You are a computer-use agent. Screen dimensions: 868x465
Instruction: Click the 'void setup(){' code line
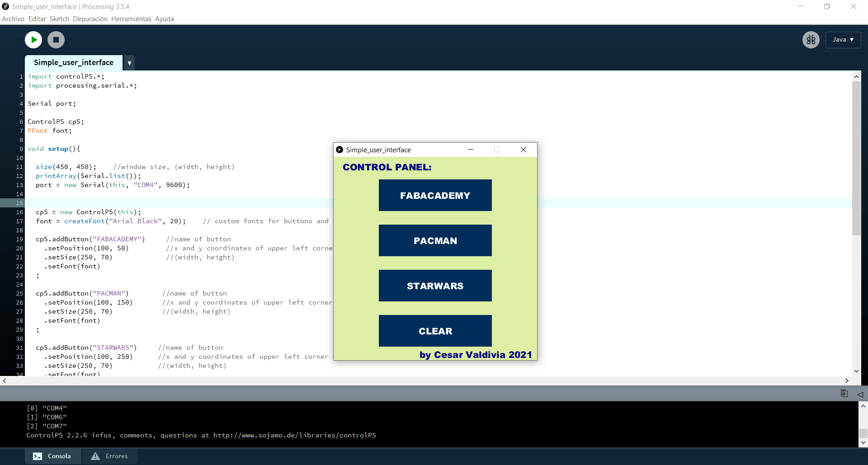(54, 149)
